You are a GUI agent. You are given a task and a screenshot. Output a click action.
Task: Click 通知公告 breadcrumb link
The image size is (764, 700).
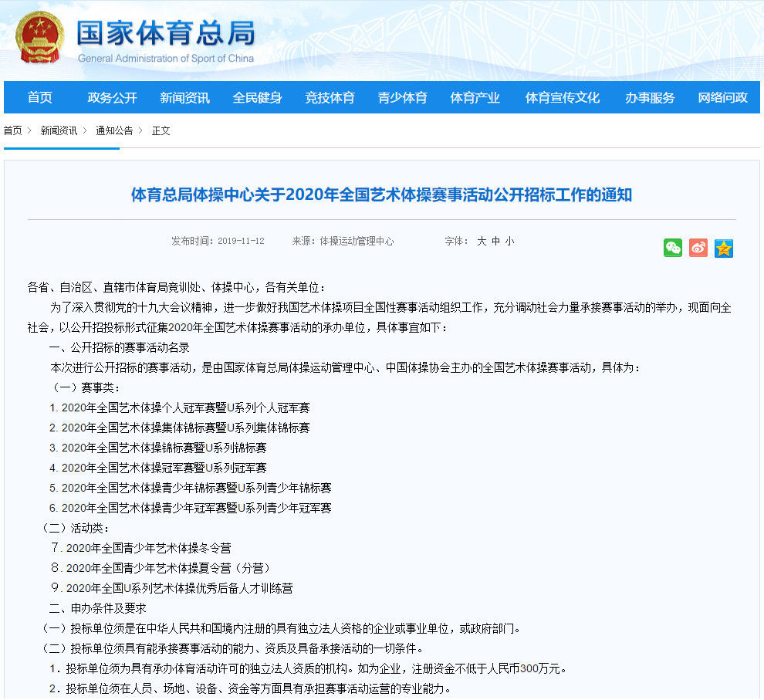[x=114, y=130]
